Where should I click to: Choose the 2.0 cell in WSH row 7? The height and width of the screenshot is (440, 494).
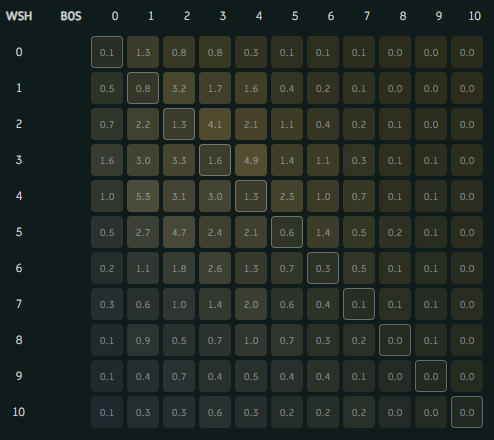[x=251, y=304]
